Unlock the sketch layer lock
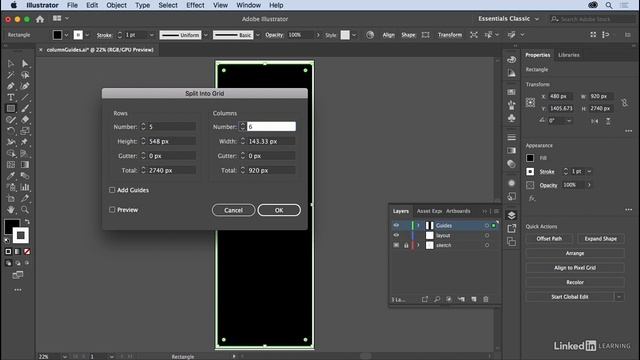 pyautogui.click(x=406, y=245)
